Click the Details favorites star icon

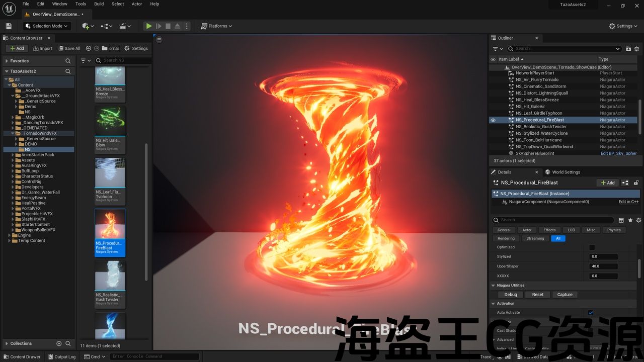[630, 220]
